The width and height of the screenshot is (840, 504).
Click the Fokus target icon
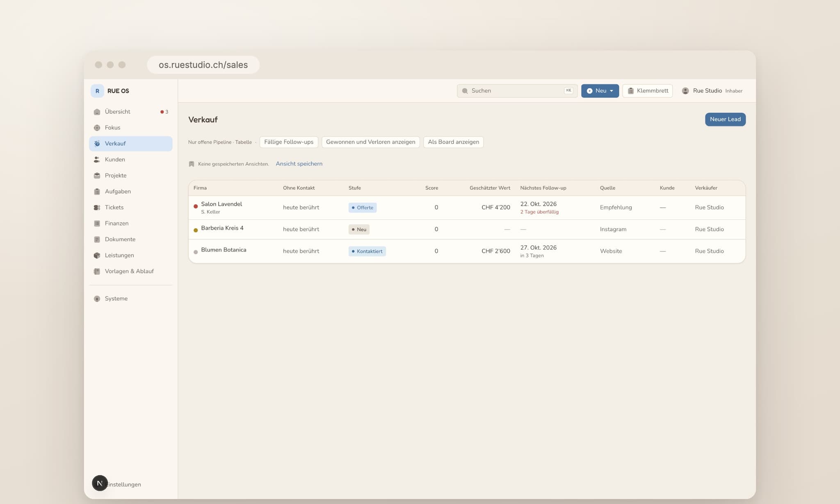tap(97, 128)
